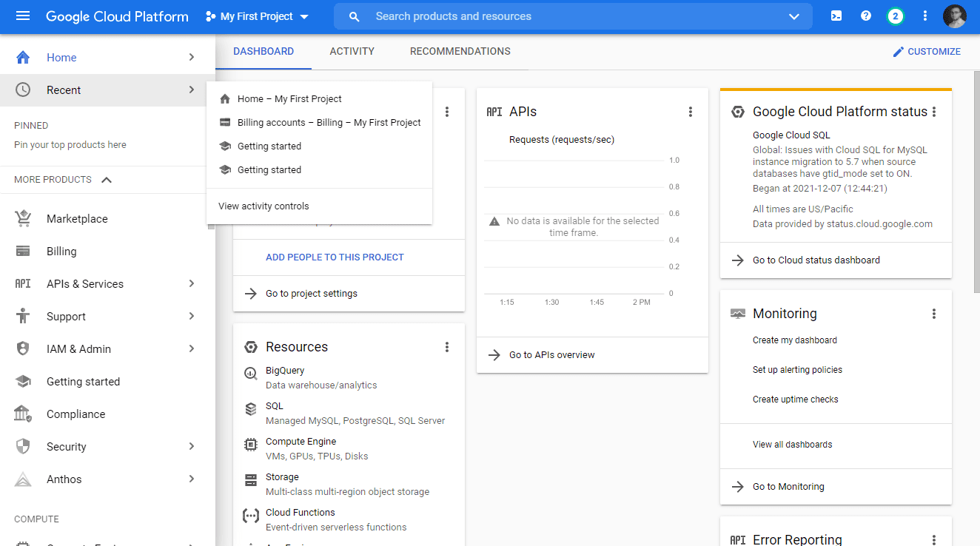The image size is (980, 546).
Task: Open the user account avatar
Action: point(955,16)
